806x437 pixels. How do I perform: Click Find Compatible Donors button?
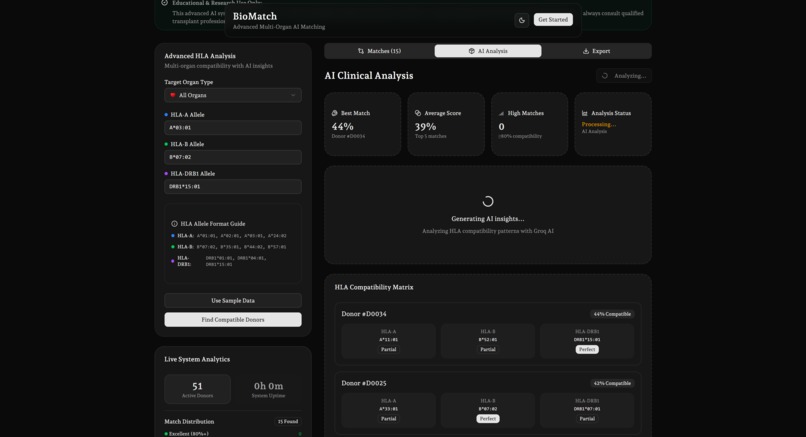pyautogui.click(x=233, y=319)
